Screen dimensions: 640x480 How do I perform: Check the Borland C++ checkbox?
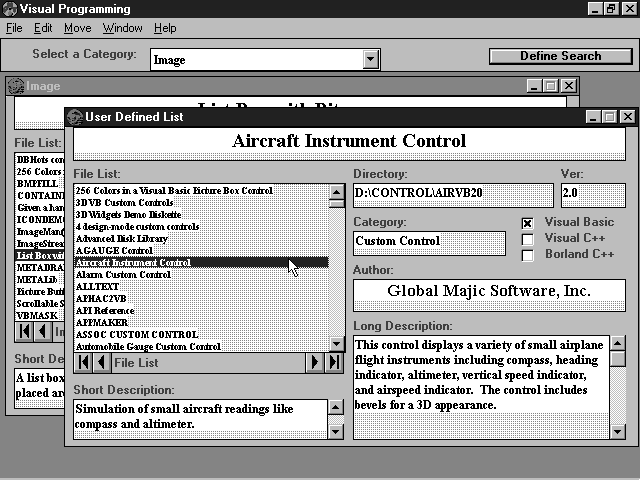coord(528,255)
